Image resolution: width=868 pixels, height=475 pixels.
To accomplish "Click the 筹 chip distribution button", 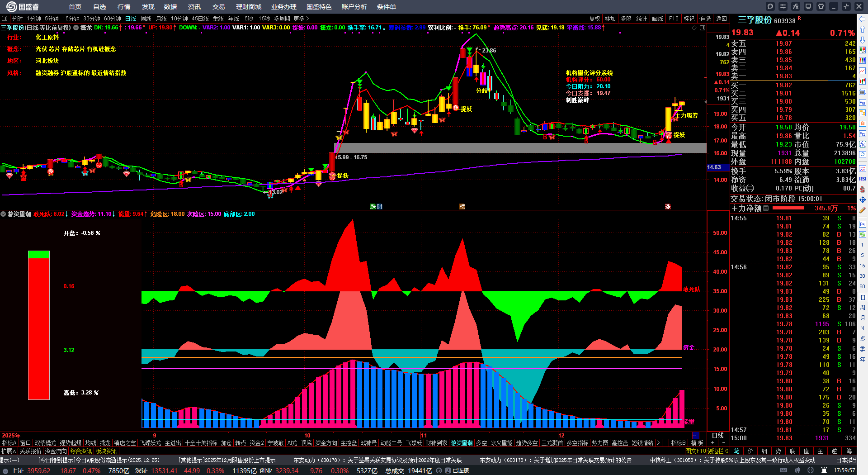I will pos(849,451).
